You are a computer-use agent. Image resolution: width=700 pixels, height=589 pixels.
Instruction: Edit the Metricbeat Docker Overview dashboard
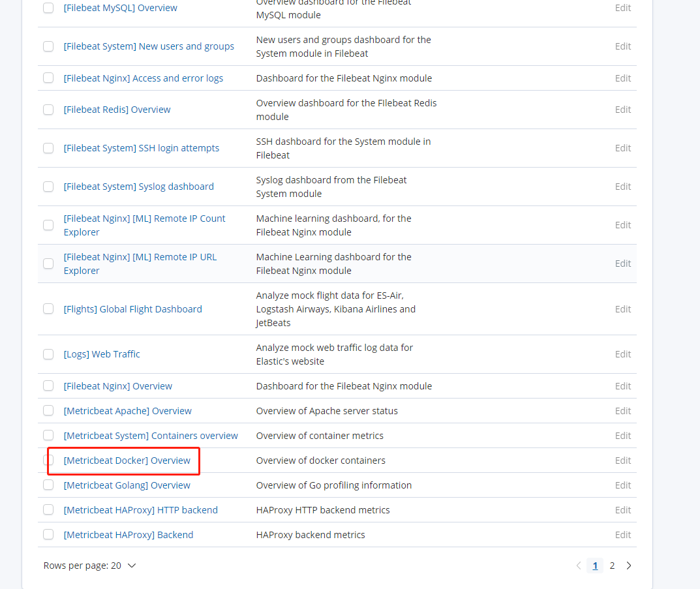(623, 461)
